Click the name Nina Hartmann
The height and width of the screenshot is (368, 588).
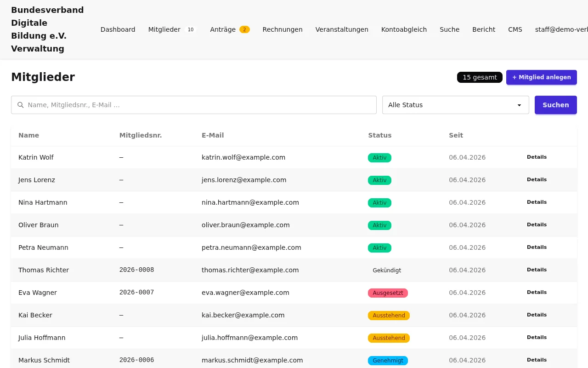click(x=43, y=202)
